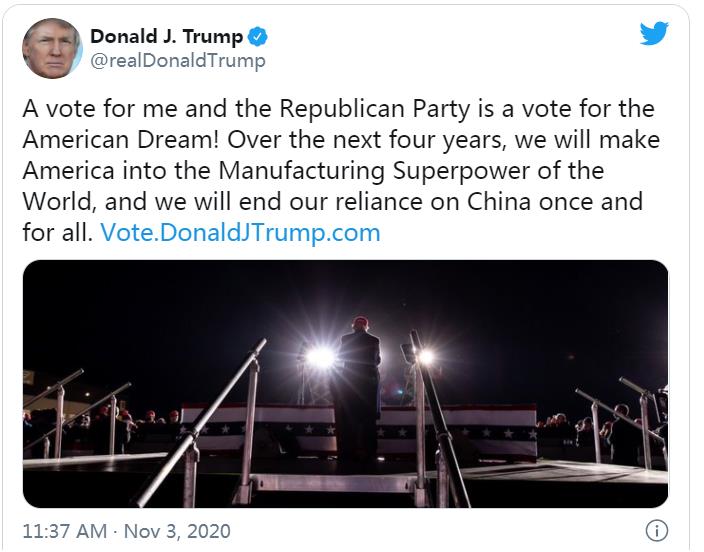
Task: Click the bright left spotlight in photo
Action: click(320, 356)
